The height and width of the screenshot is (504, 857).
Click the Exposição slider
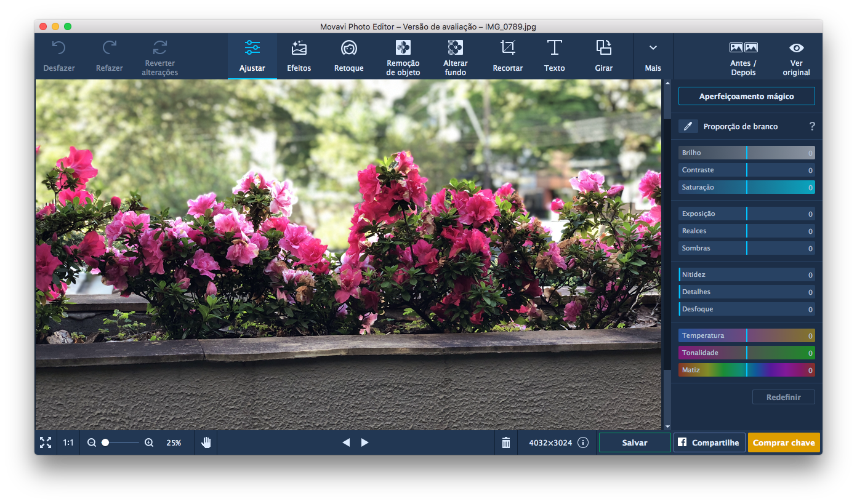pos(747,214)
